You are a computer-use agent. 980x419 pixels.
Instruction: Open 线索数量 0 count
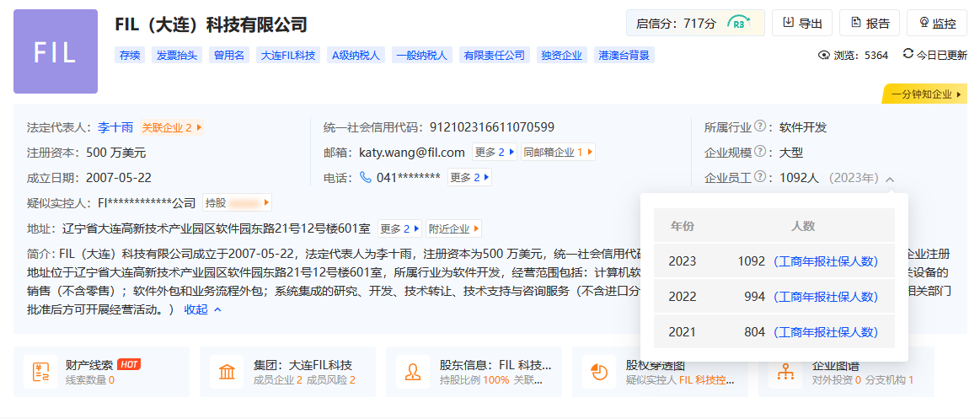tap(90, 380)
